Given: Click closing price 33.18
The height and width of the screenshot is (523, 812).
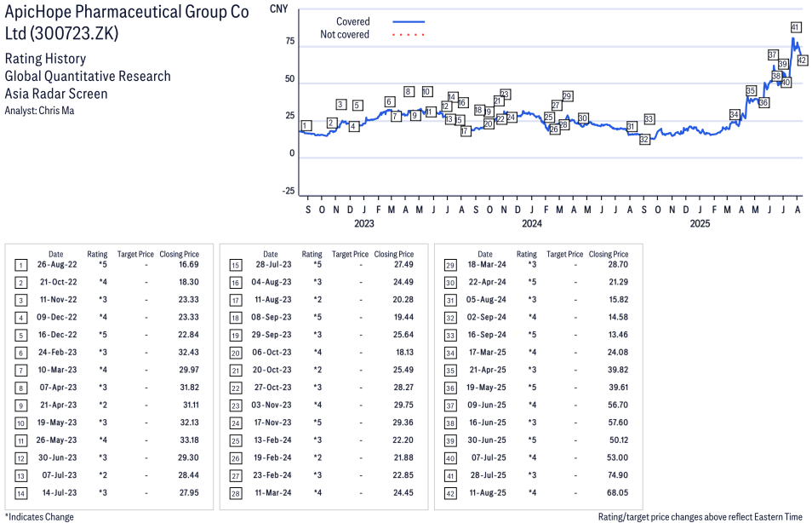Looking at the screenshot, I should tap(189, 440).
